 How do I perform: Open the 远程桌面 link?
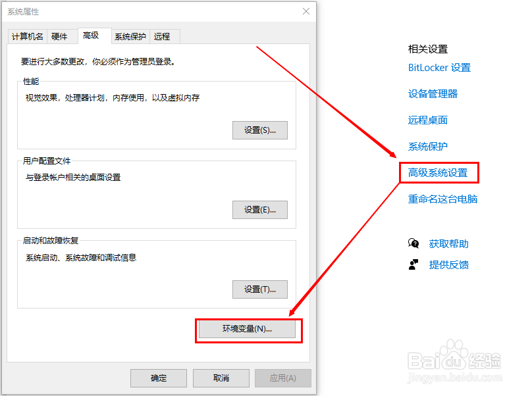(x=427, y=120)
